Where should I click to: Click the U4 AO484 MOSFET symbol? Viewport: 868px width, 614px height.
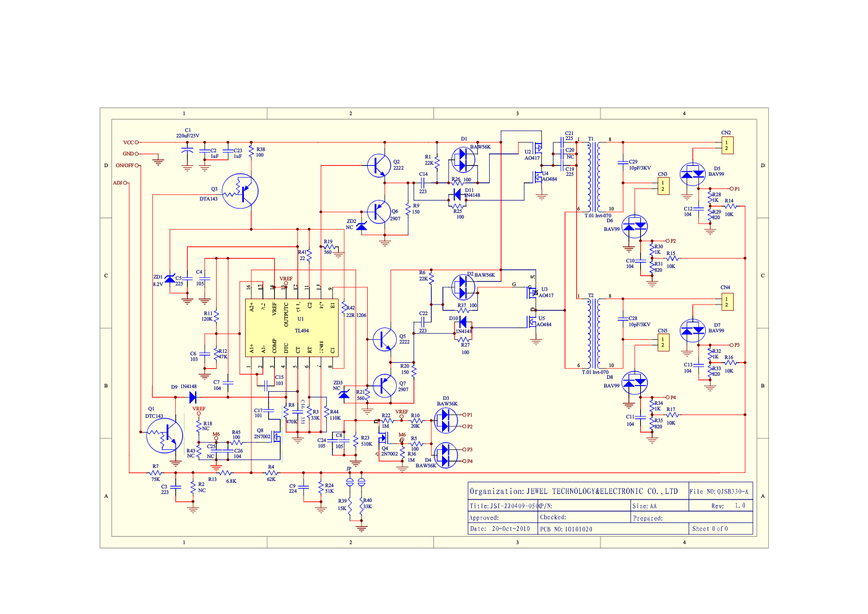click(538, 178)
